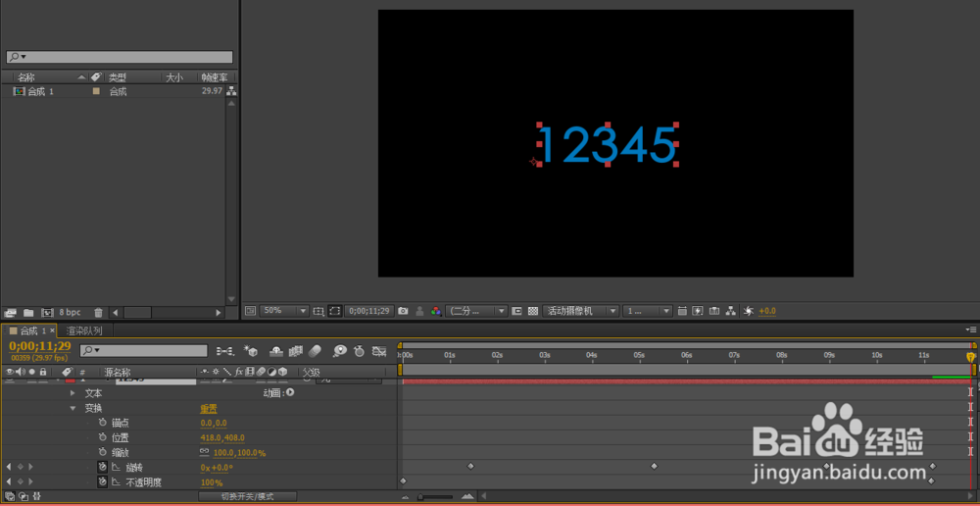Screen dimensions: 980x506
Task: Toggle transparency grid in viewer
Action: coord(533,311)
